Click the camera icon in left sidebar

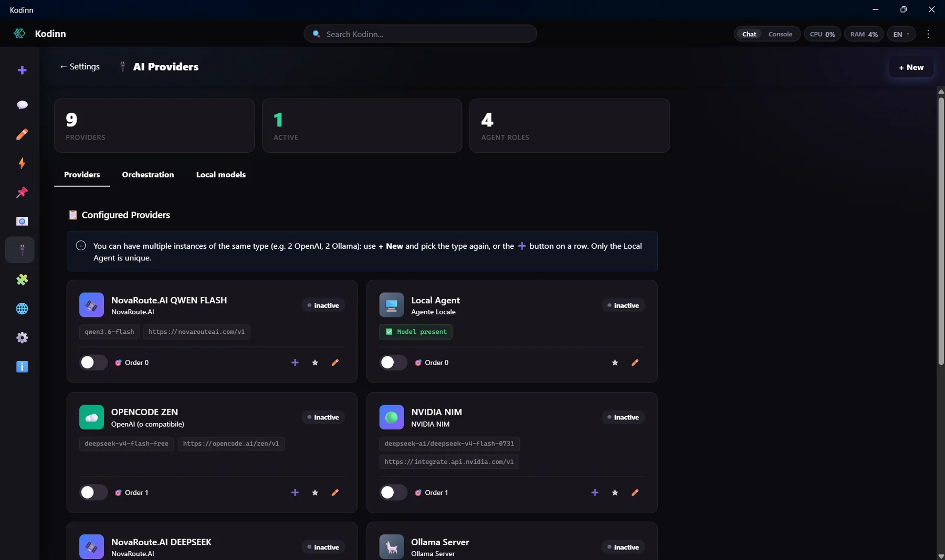click(x=22, y=221)
